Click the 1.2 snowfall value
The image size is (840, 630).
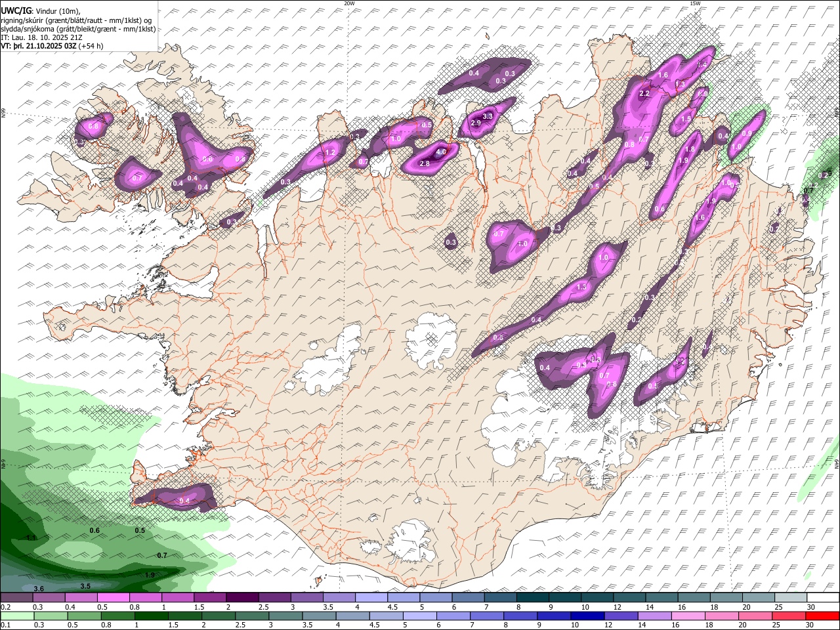coord(331,152)
